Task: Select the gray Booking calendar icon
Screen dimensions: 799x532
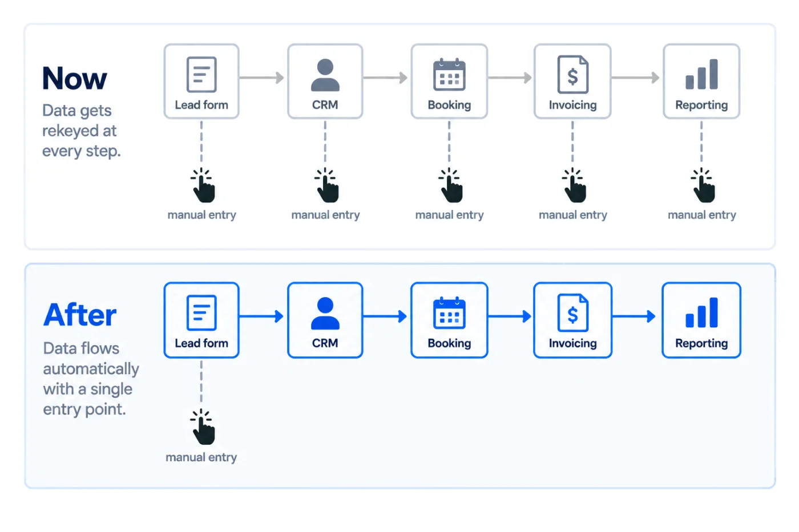Action: tap(449, 75)
